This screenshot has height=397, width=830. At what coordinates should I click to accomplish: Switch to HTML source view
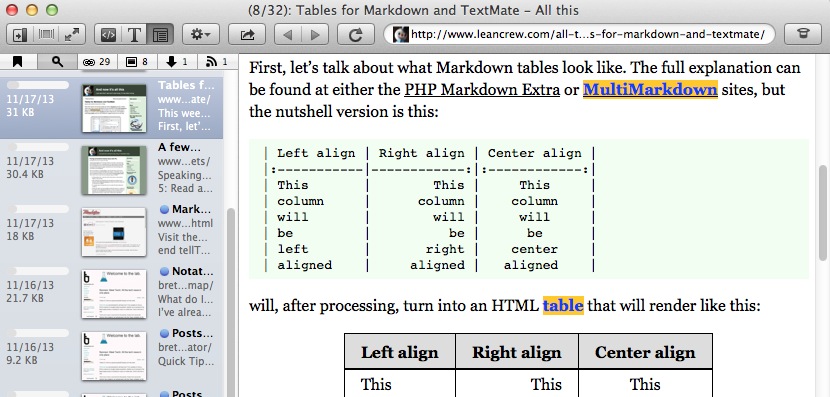tap(108, 35)
